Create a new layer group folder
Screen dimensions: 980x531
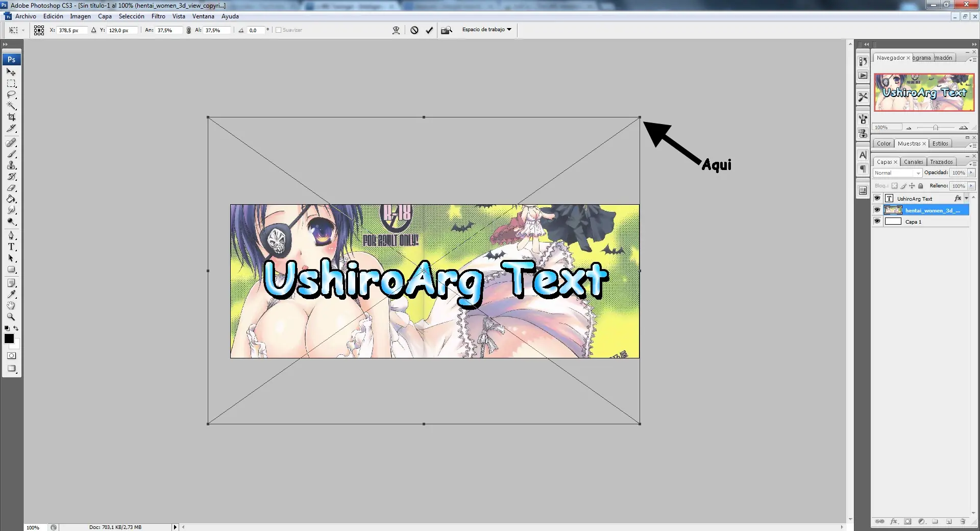pyautogui.click(x=935, y=521)
